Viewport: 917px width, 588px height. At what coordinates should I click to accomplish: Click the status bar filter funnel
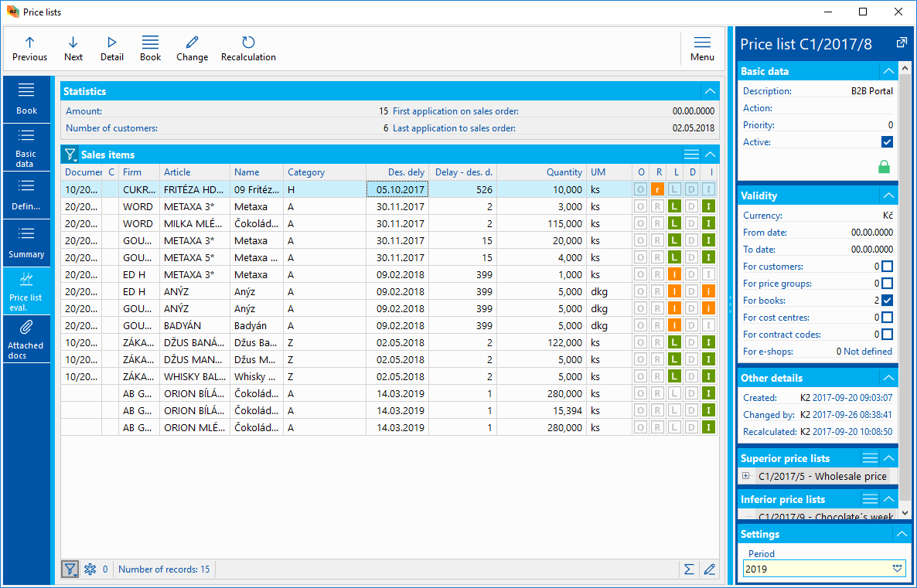click(70, 569)
